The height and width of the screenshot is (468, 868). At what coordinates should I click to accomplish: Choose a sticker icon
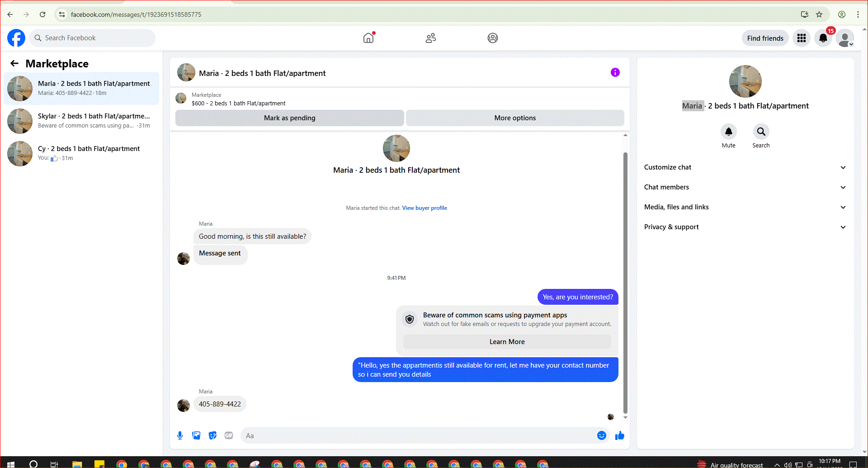pos(212,435)
